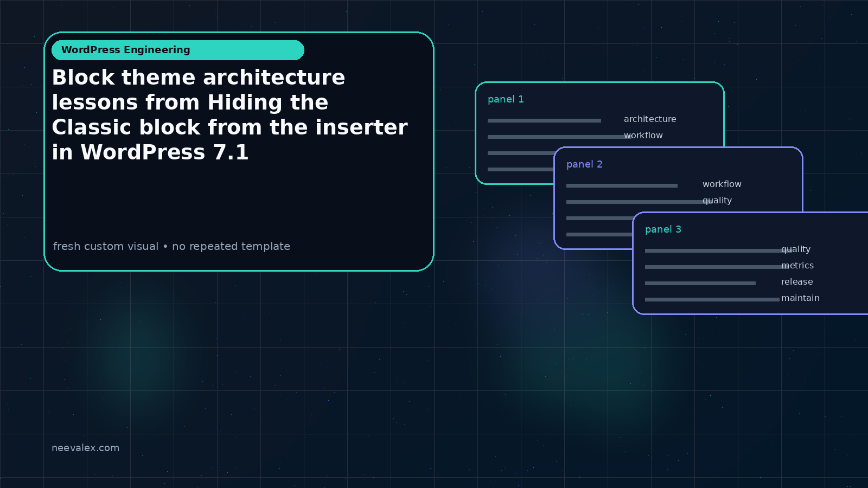
Task: Click the "panel 3" title
Action: pyautogui.click(x=663, y=229)
